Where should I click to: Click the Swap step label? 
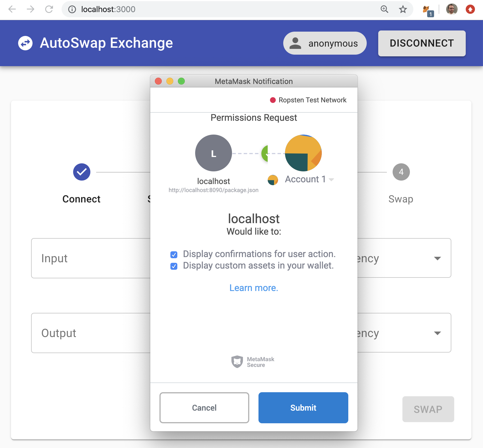pos(401,199)
